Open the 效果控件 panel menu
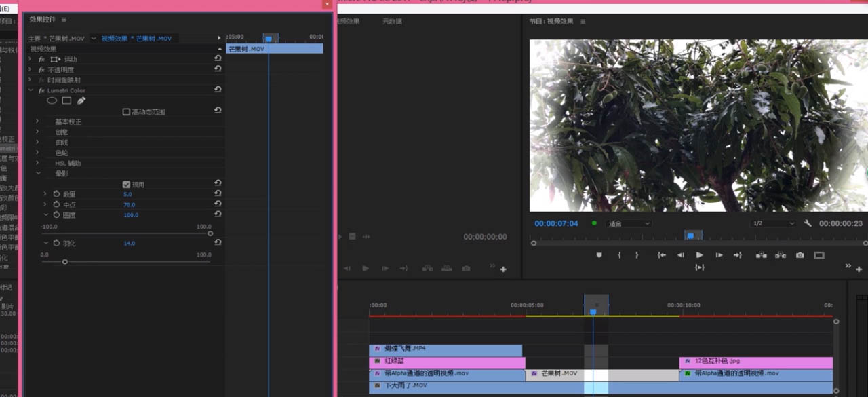The height and width of the screenshot is (397, 868). click(x=64, y=20)
